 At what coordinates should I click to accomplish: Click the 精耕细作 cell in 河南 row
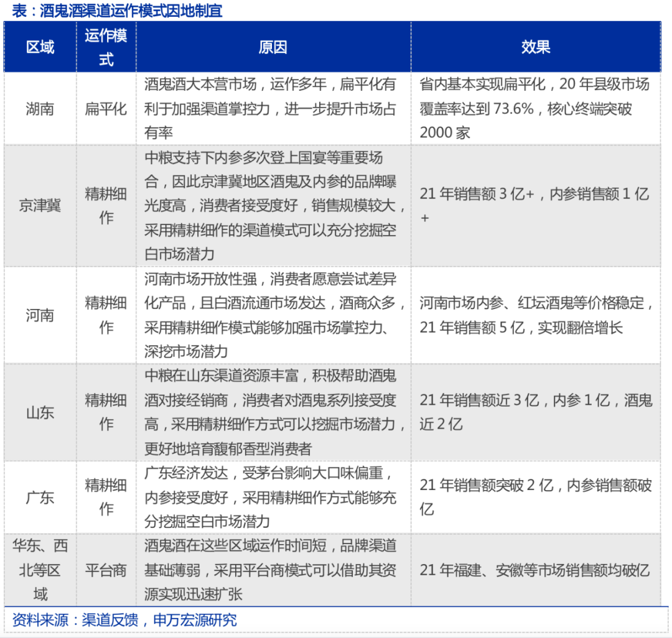coord(106,315)
